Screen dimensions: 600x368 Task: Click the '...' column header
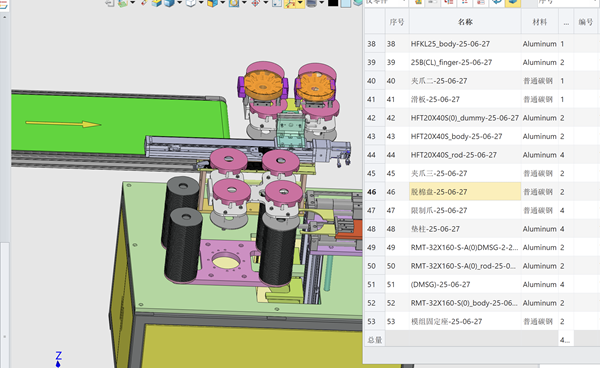pyautogui.click(x=566, y=22)
